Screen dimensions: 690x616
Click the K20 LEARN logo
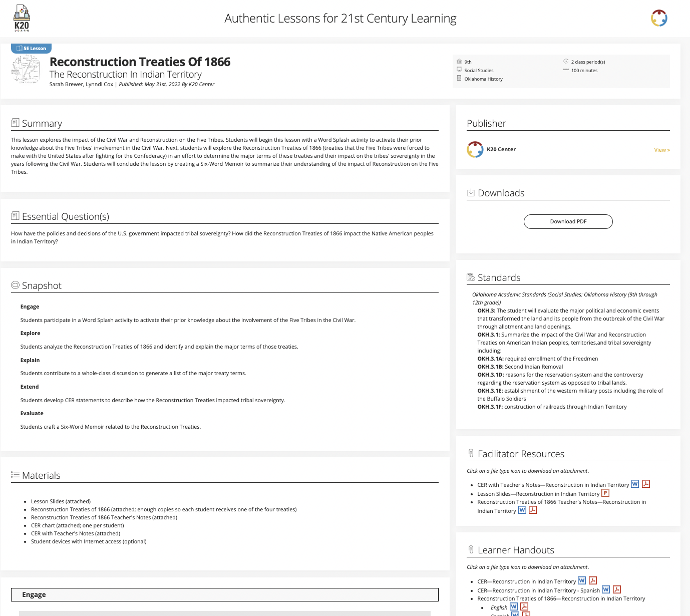pos(22,19)
